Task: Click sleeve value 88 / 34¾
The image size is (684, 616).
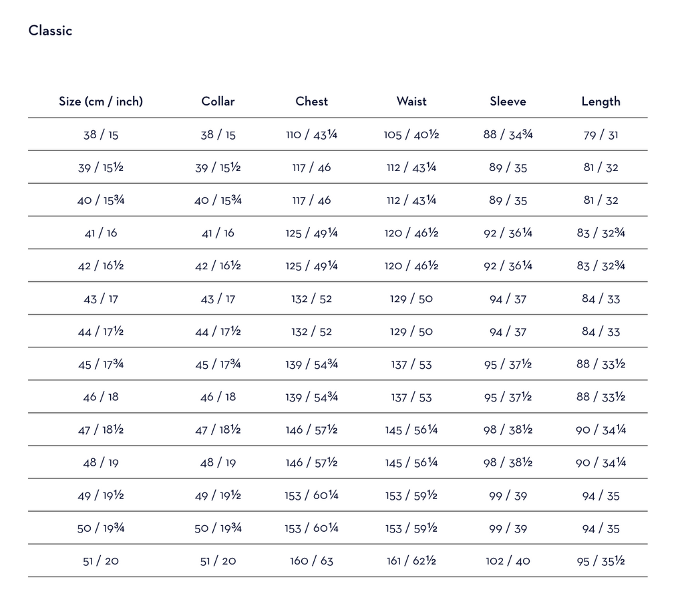Action: pos(508,135)
